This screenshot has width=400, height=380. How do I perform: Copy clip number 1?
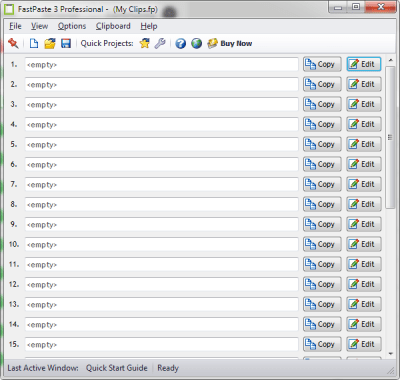point(322,64)
